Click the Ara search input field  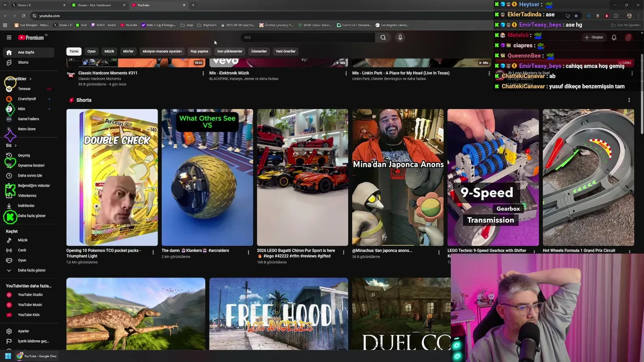[x=308, y=37]
